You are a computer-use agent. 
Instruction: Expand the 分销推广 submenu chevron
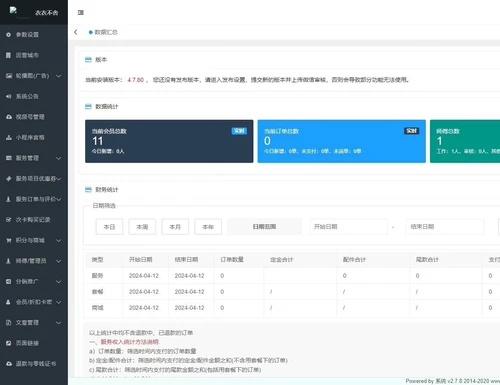59,282
